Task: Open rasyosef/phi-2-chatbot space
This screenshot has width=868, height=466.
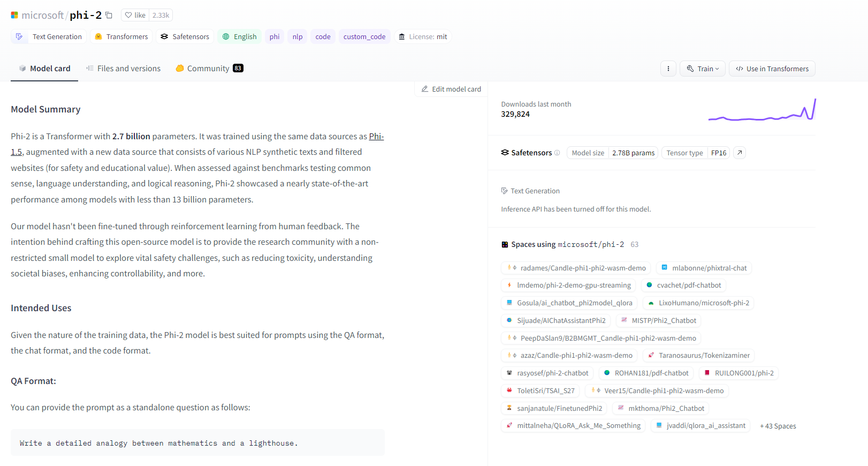Action: coord(547,373)
